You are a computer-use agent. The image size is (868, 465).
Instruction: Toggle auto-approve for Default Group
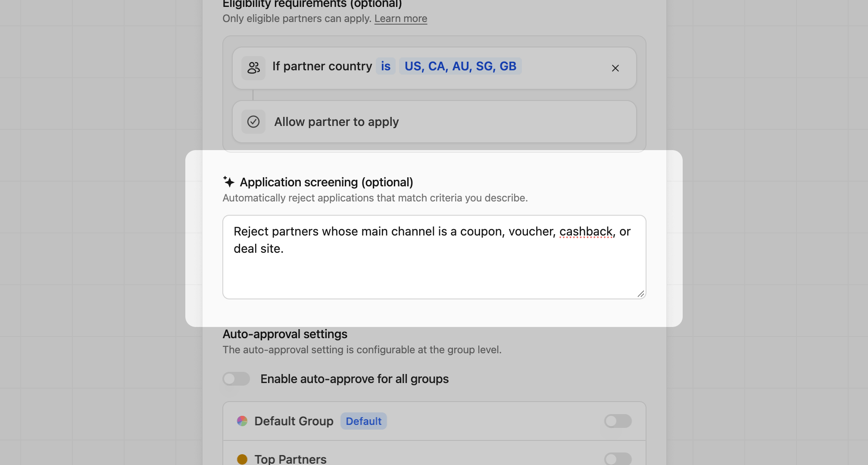pyautogui.click(x=618, y=421)
